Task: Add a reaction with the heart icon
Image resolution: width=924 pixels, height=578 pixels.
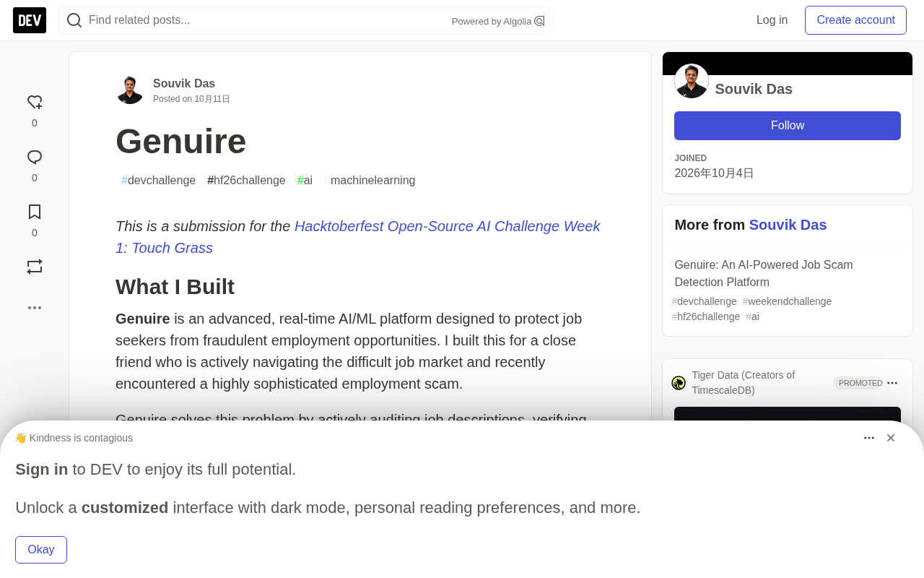Action: pos(35,103)
